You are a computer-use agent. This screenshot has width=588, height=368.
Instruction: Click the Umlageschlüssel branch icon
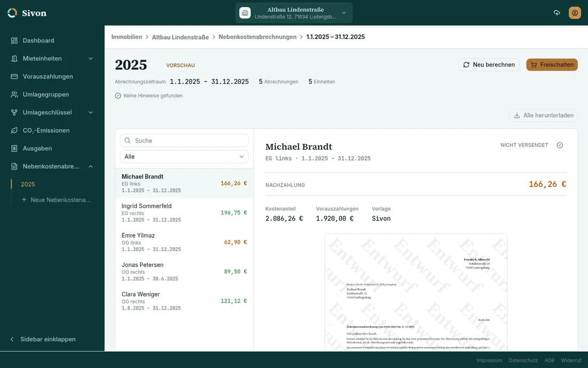(x=14, y=112)
